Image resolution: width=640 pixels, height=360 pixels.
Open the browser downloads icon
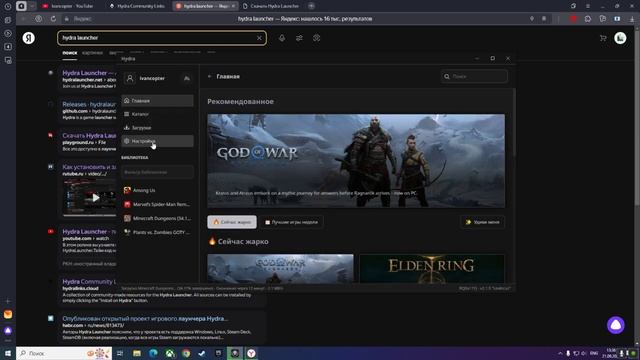point(632,19)
